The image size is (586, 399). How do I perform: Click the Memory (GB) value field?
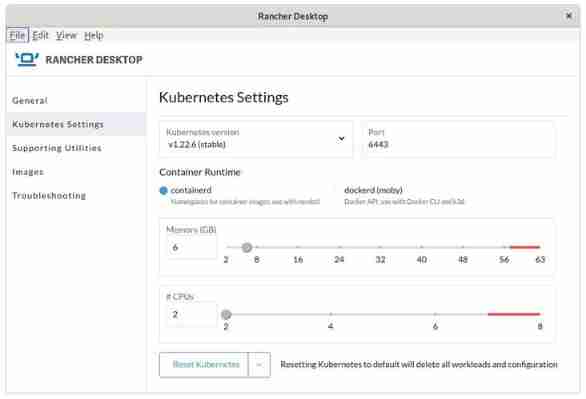pos(192,247)
